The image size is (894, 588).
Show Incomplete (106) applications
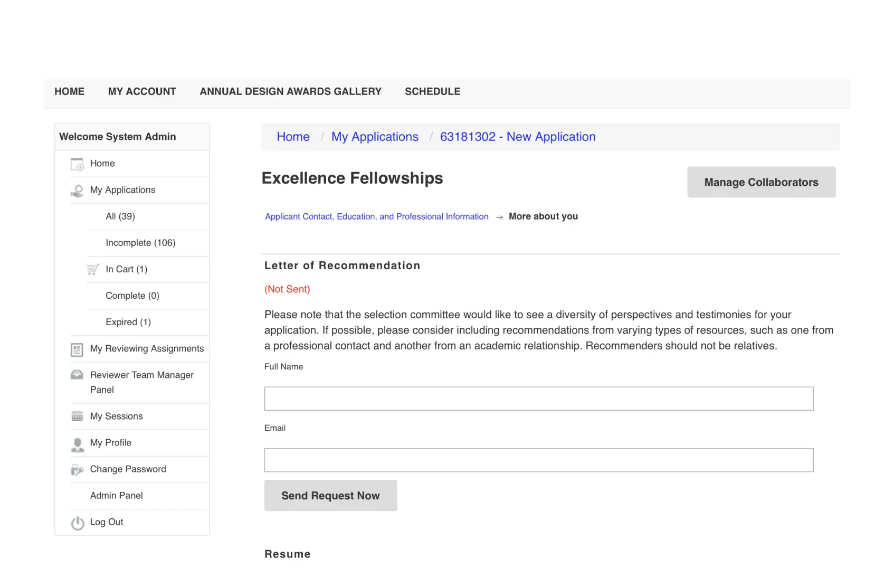click(140, 243)
